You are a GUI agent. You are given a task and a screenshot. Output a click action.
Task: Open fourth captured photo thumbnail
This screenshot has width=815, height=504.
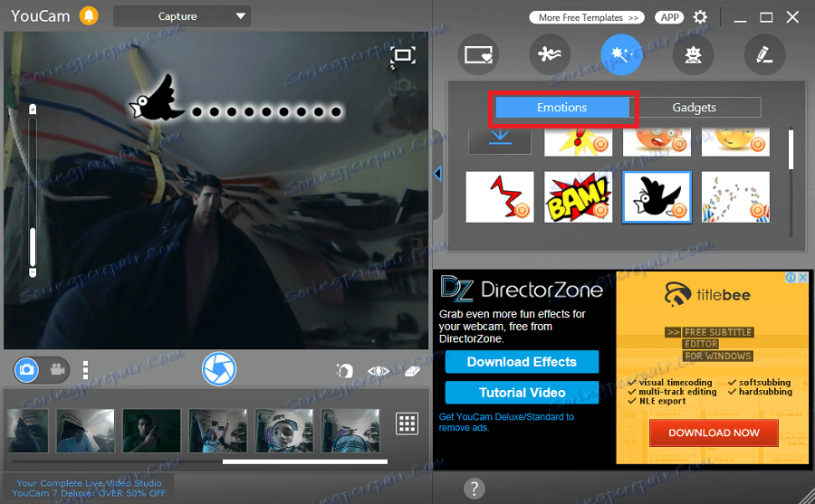click(217, 430)
